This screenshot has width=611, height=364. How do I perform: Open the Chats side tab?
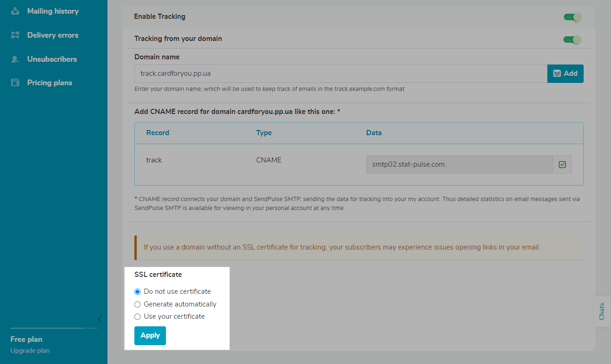(602, 311)
